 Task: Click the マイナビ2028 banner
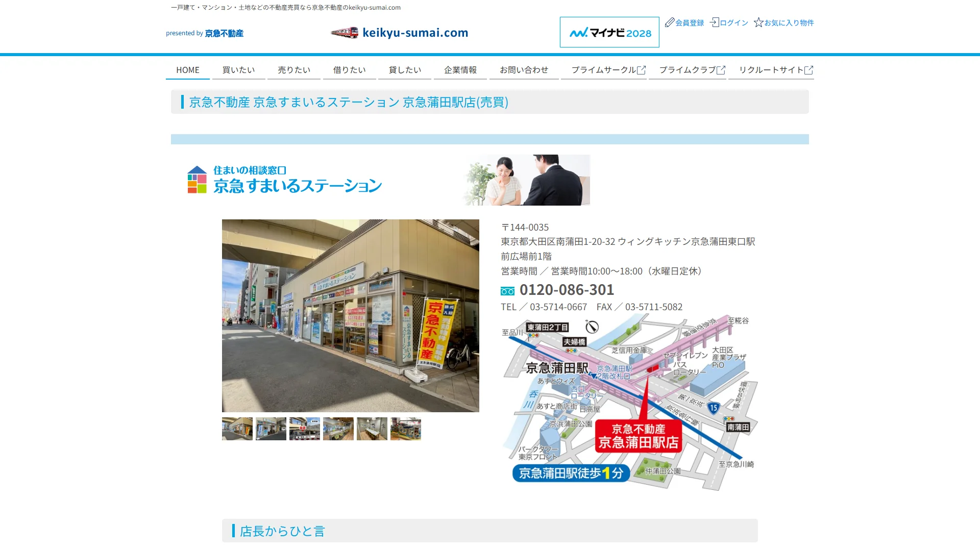pos(609,32)
